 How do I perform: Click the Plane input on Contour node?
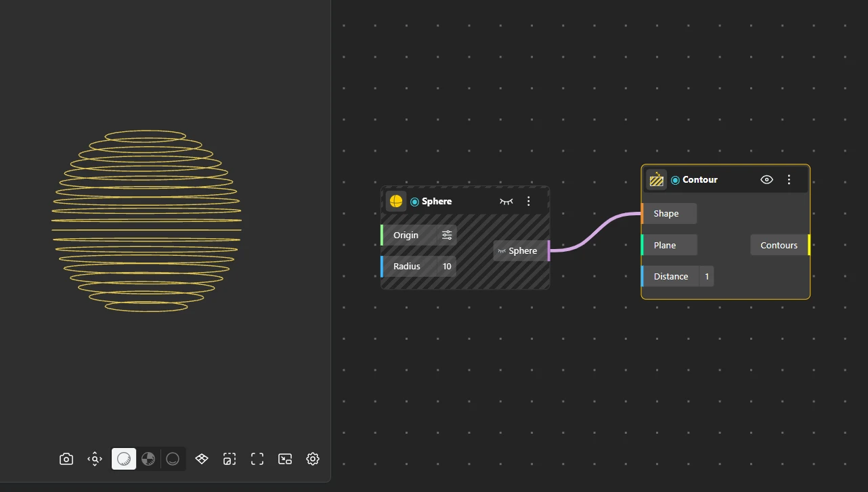[x=670, y=245]
